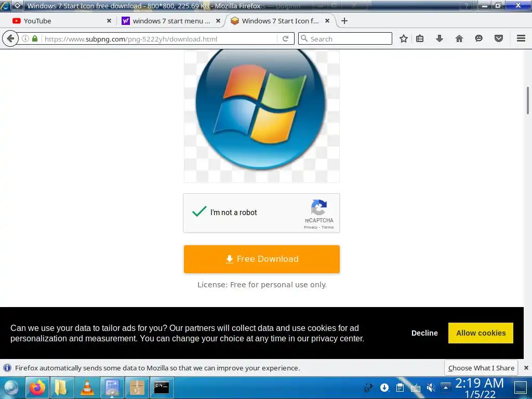Open the Downloads arrow in Firefox toolbar

coord(440,38)
